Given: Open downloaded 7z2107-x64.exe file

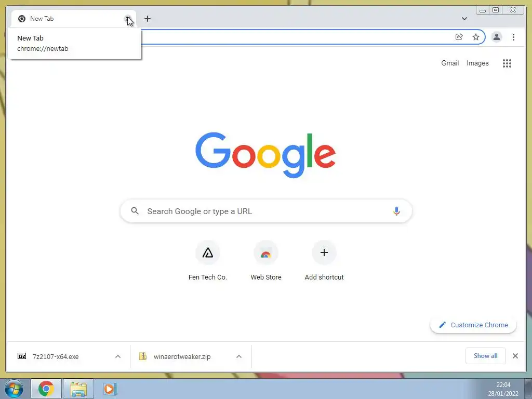Looking at the screenshot, I should pos(56,356).
